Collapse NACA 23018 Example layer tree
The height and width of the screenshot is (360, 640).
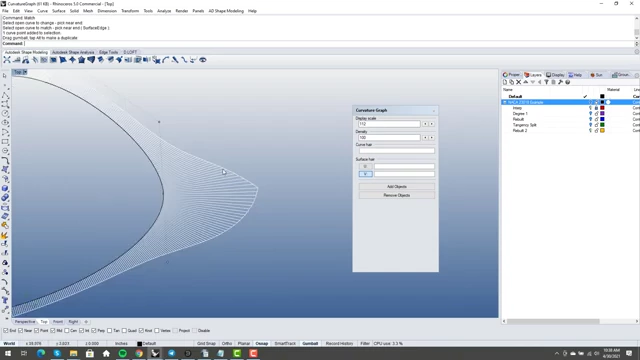(505, 102)
